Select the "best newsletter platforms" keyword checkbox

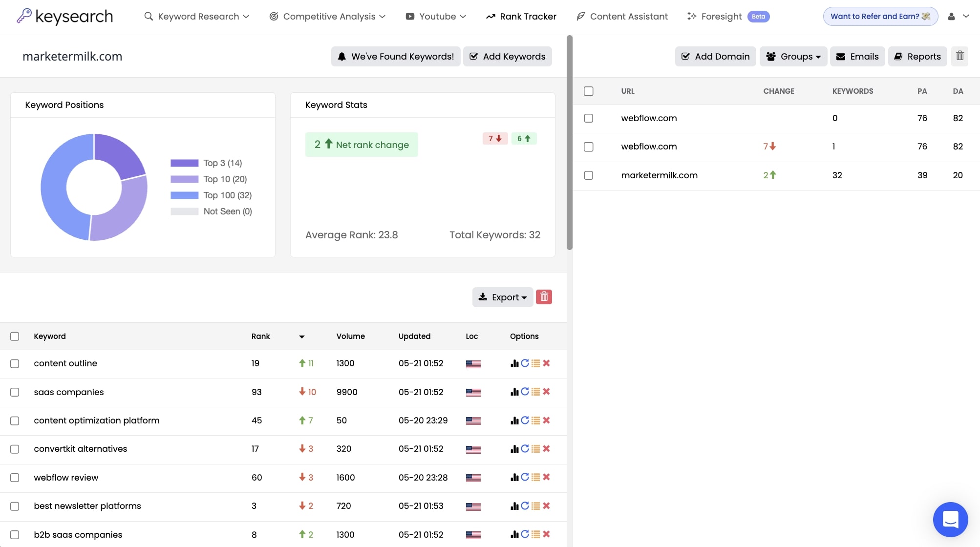pos(15,506)
